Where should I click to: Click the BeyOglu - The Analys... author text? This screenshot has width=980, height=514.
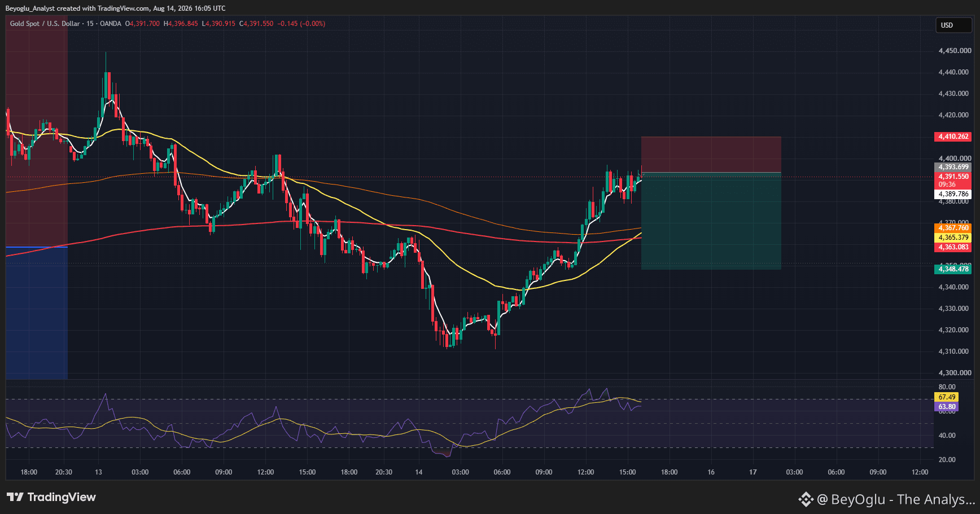coord(903,499)
